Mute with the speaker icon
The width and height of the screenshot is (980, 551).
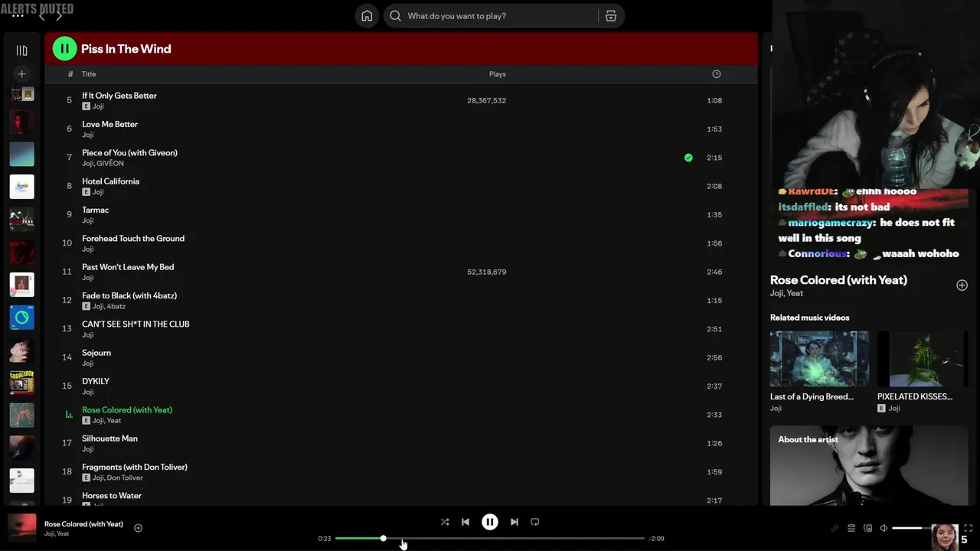[884, 528]
